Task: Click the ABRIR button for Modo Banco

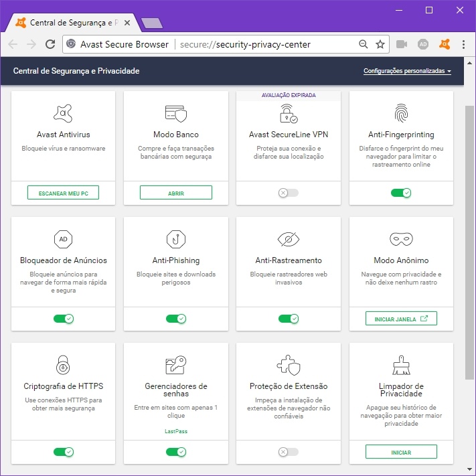Action: click(x=176, y=193)
